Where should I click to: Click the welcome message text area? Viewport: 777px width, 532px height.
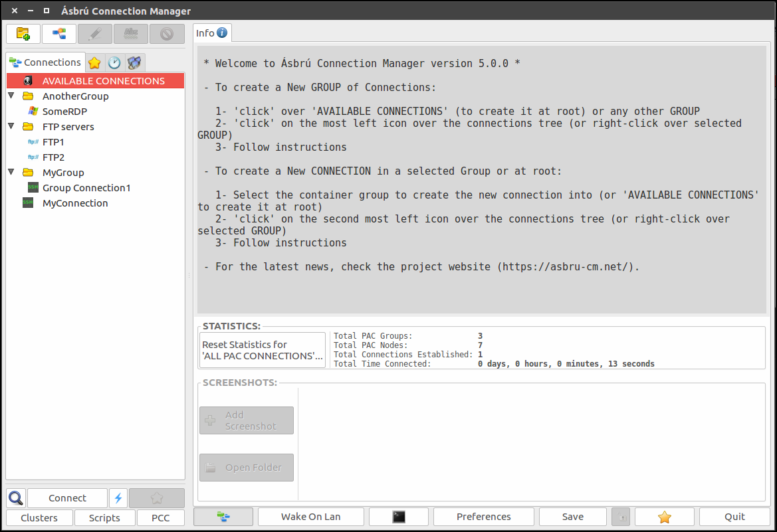coord(482,180)
